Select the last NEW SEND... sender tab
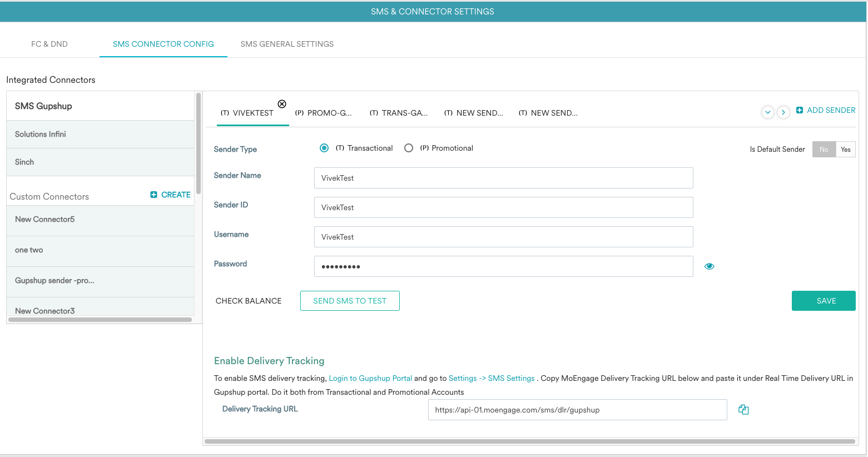This screenshot has width=868, height=457. point(548,113)
